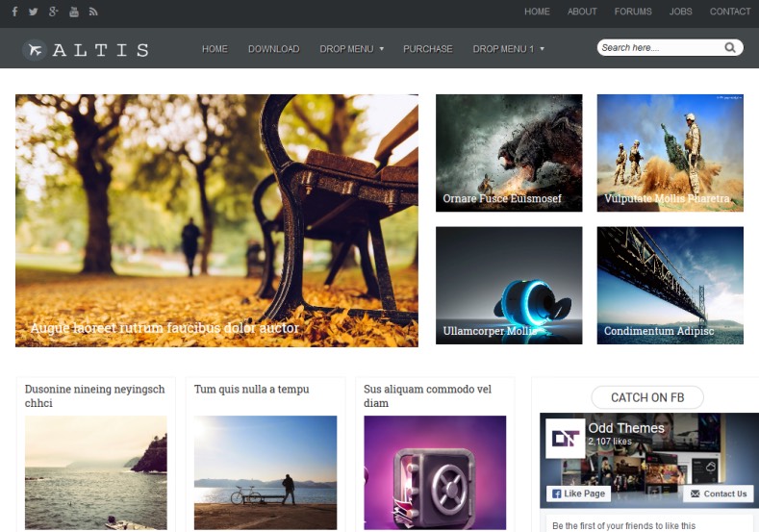Click the seaside cliff post image
Image resolution: width=759 pixels, height=532 pixels.
pos(96,472)
